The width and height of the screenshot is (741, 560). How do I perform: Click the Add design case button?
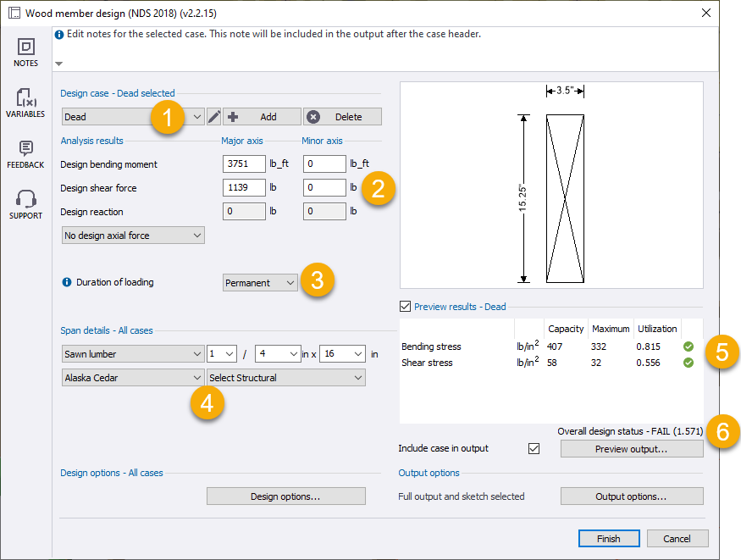[x=262, y=117]
